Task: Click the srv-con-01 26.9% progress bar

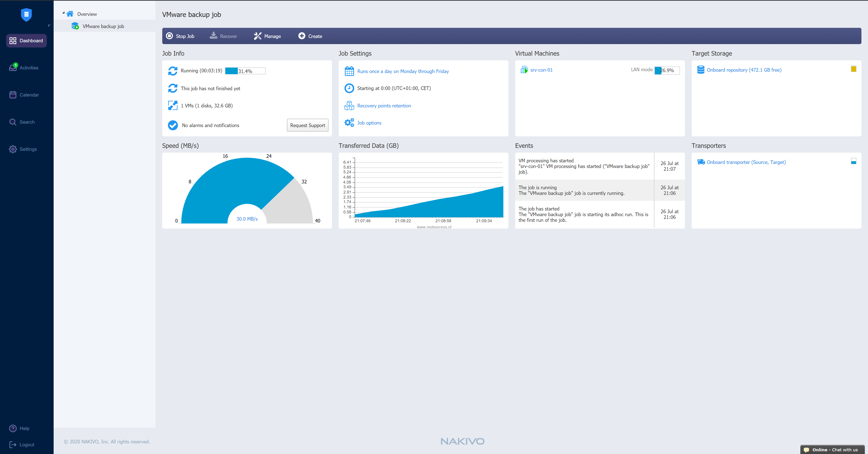Action: click(x=667, y=70)
